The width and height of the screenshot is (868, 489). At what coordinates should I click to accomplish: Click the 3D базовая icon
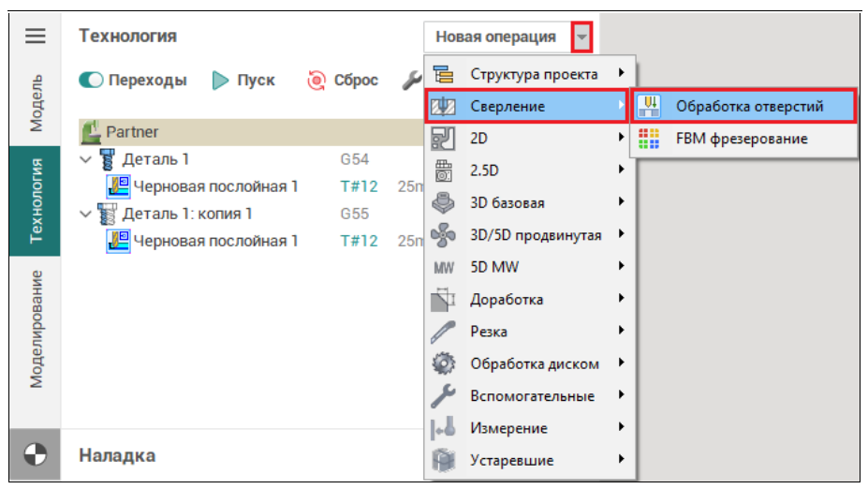pos(443,202)
